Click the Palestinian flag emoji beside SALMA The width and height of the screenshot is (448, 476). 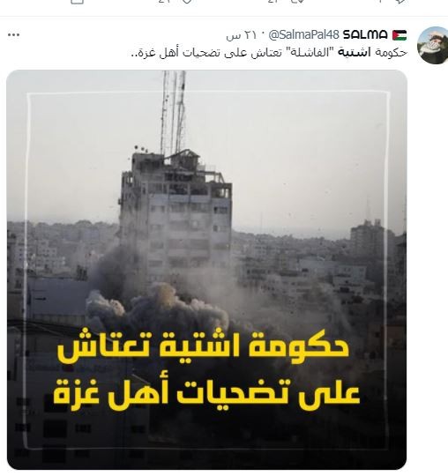pos(399,35)
